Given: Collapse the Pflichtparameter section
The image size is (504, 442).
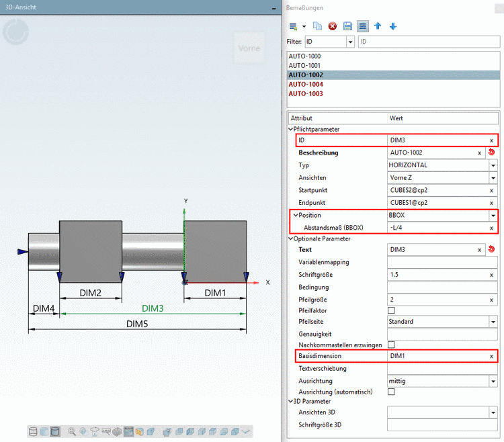Looking at the screenshot, I should [x=291, y=129].
